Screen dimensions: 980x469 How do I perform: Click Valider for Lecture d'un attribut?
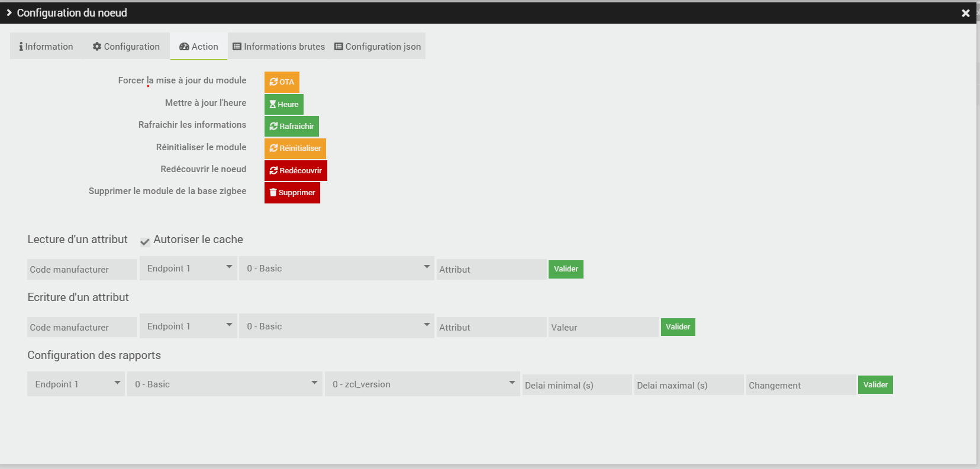coord(566,269)
